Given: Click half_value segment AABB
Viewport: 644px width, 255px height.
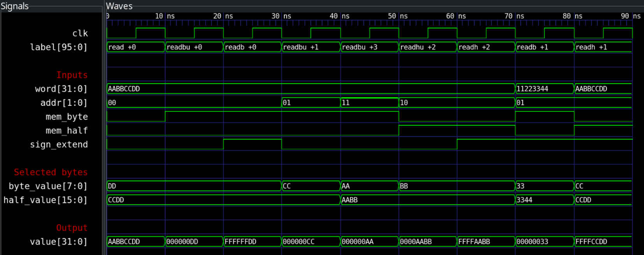Looking at the screenshot, I should click(x=428, y=200).
